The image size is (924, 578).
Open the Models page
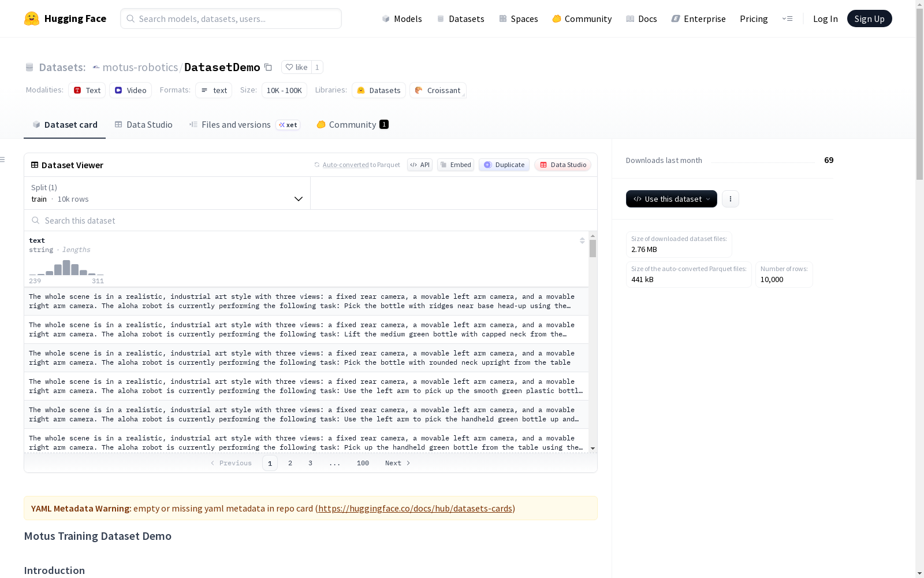click(402, 18)
